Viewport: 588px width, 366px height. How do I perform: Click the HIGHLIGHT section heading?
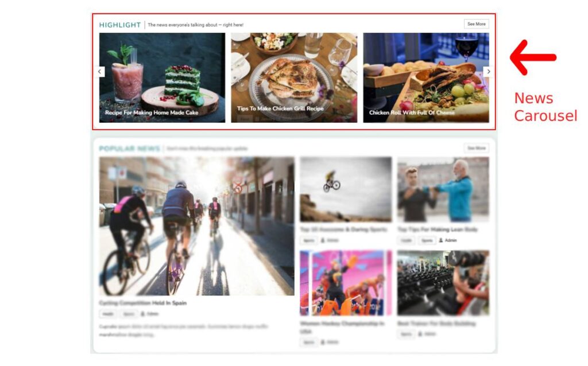tap(120, 25)
